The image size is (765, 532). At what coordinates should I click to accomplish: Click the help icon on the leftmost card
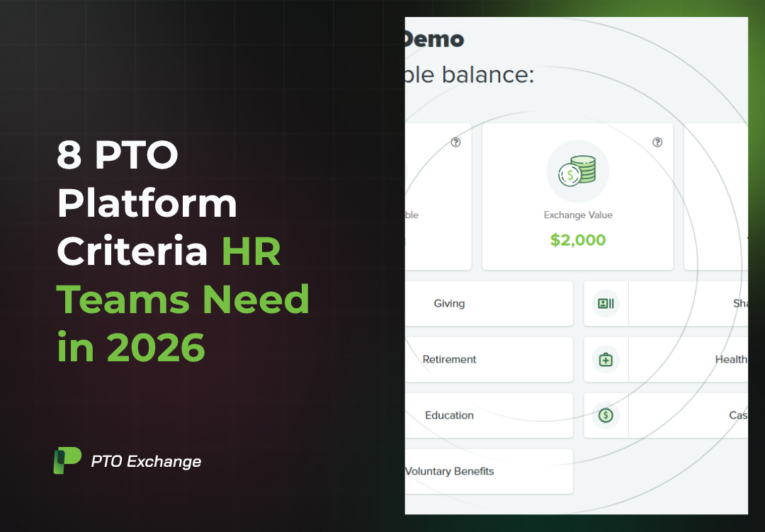(455, 142)
